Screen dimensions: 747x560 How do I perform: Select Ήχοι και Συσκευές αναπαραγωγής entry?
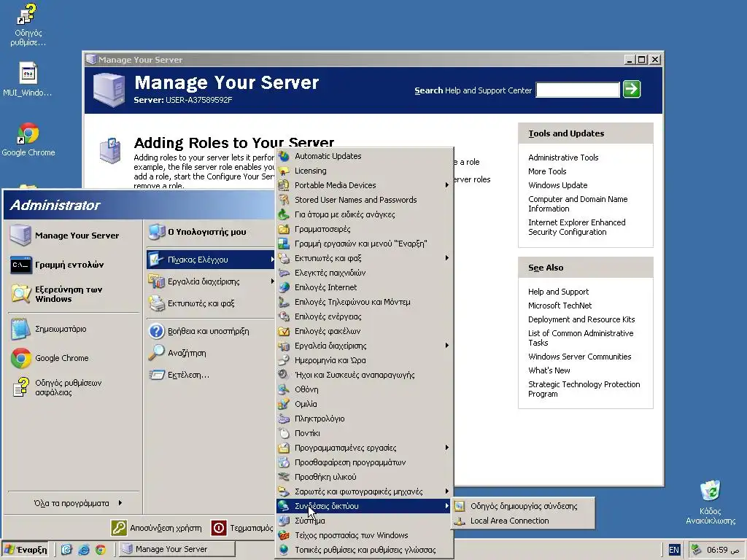click(365, 375)
